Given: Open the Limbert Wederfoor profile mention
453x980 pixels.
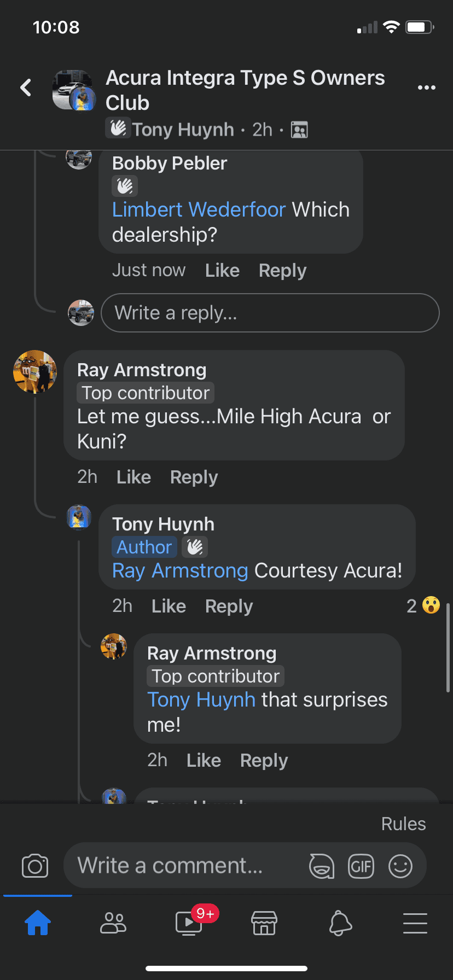Looking at the screenshot, I should coord(199,209).
